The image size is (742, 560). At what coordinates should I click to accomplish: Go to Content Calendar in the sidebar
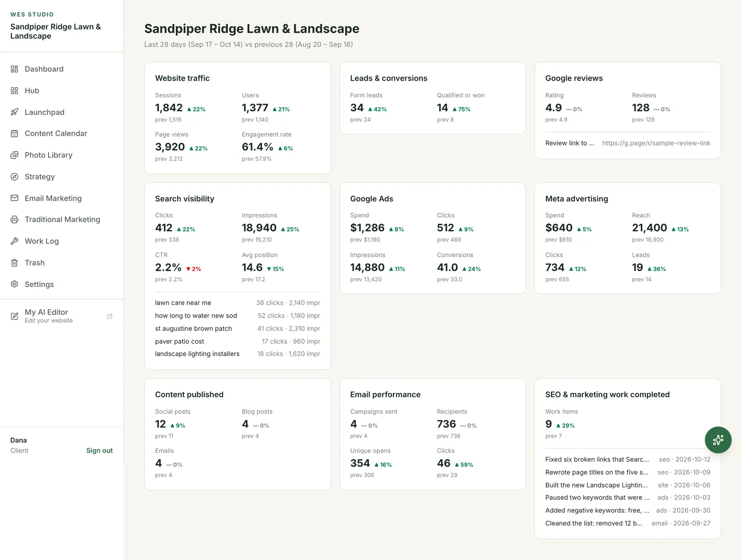point(62,134)
